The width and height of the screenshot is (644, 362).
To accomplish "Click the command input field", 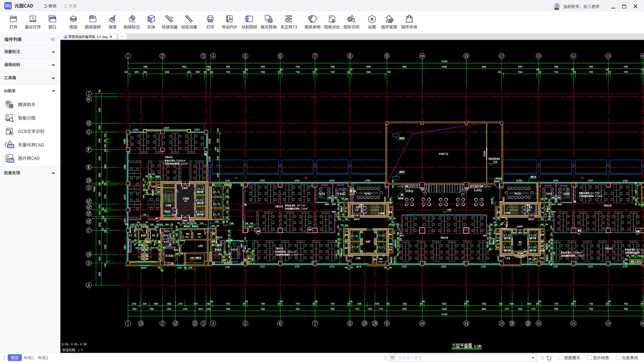I will coord(462,358).
